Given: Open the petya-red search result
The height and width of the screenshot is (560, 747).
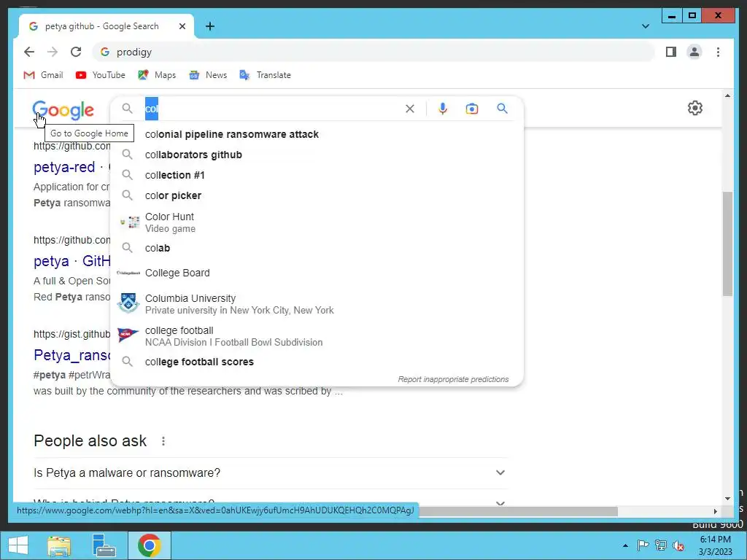Looking at the screenshot, I should tap(64, 167).
